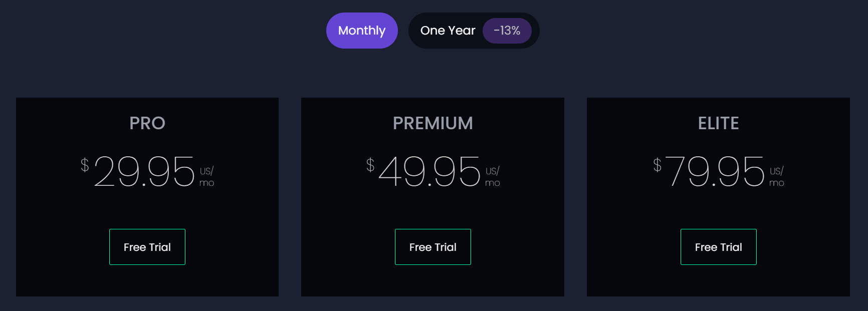This screenshot has width=868, height=311.
Task: Click US/mo label in ELITE card
Action: (x=776, y=177)
